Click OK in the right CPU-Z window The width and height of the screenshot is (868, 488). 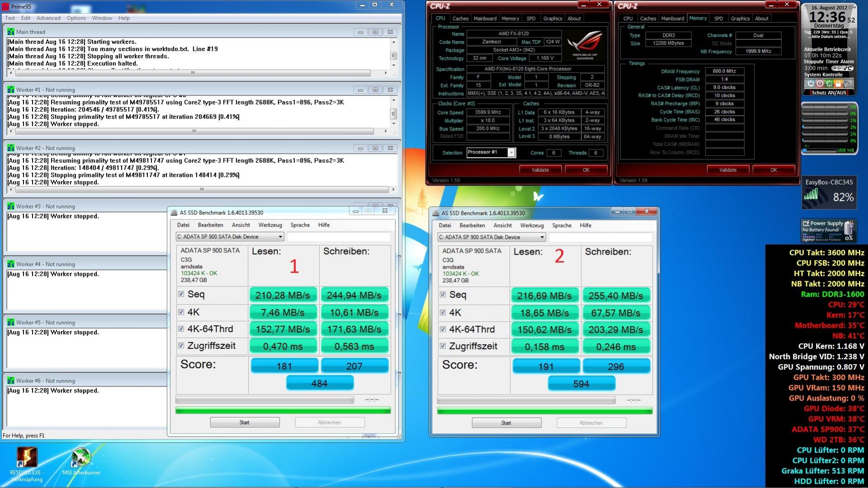[x=774, y=170]
